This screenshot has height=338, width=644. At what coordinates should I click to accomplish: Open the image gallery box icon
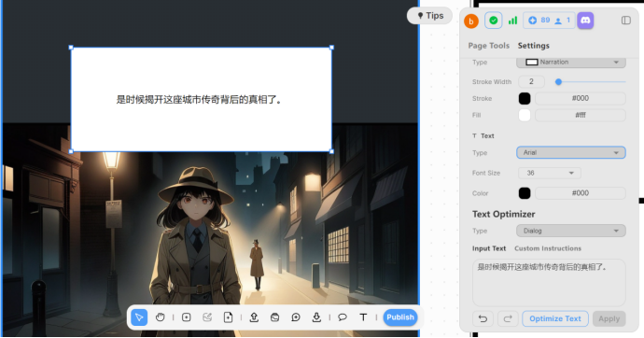tap(274, 317)
